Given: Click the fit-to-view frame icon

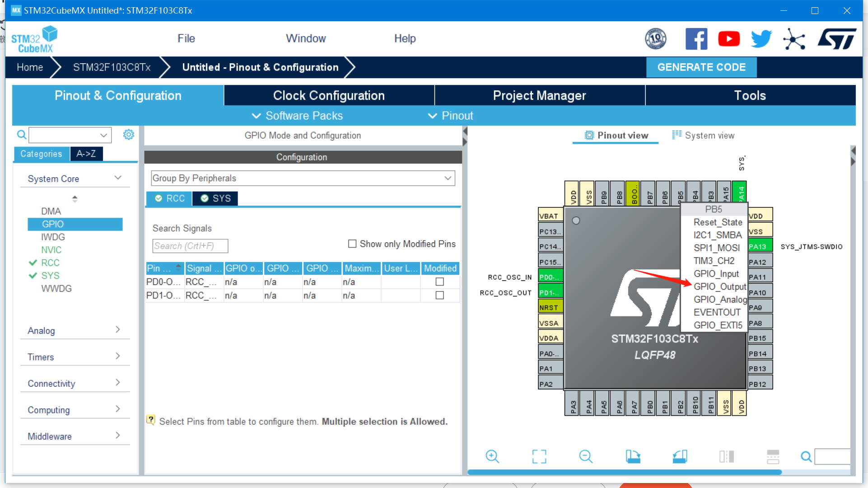Looking at the screenshot, I should pyautogui.click(x=539, y=456).
